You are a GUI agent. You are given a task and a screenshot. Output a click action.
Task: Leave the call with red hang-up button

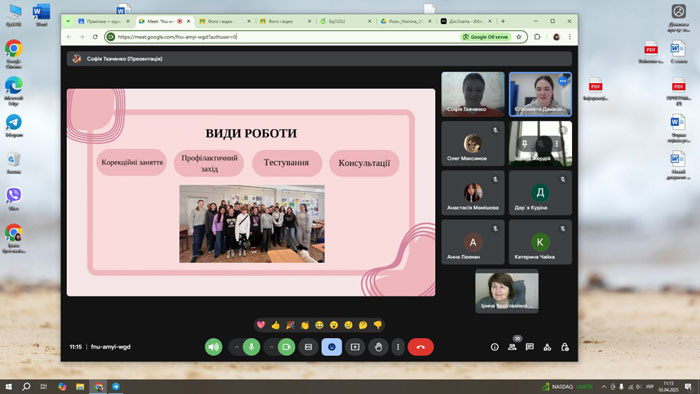[x=421, y=347]
